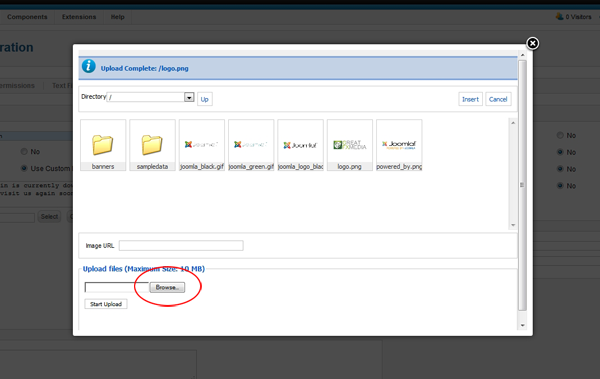The width and height of the screenshot is (600, 379).
Task: Click the Browse... button
Action: point(167,287)
